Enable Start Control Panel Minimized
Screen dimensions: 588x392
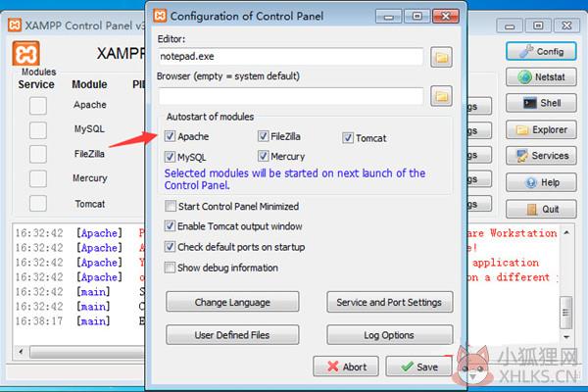[171, 206]
